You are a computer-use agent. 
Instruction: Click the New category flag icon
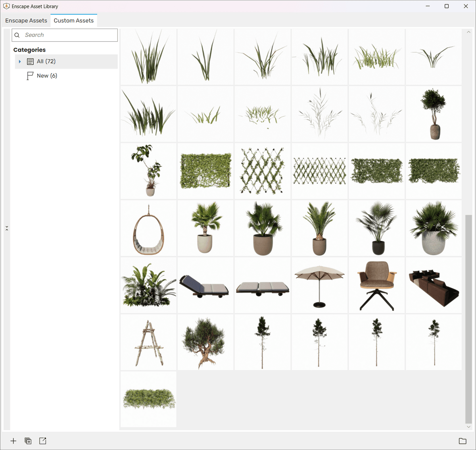click(30, 76)
